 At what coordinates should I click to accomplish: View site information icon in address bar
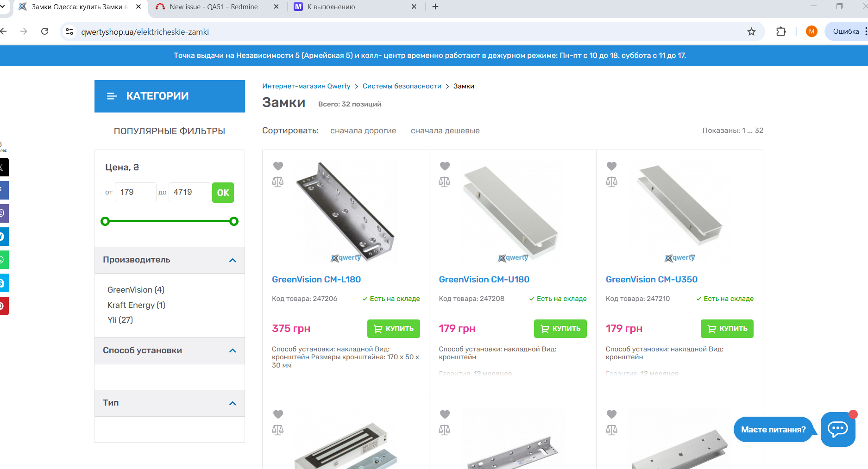[x=69, y=31]
